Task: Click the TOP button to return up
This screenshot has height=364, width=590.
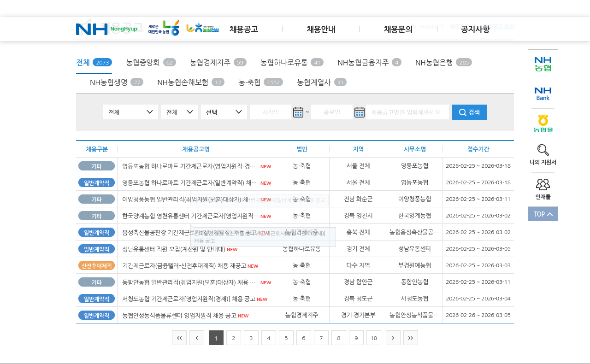Action: tap(543, 214)
